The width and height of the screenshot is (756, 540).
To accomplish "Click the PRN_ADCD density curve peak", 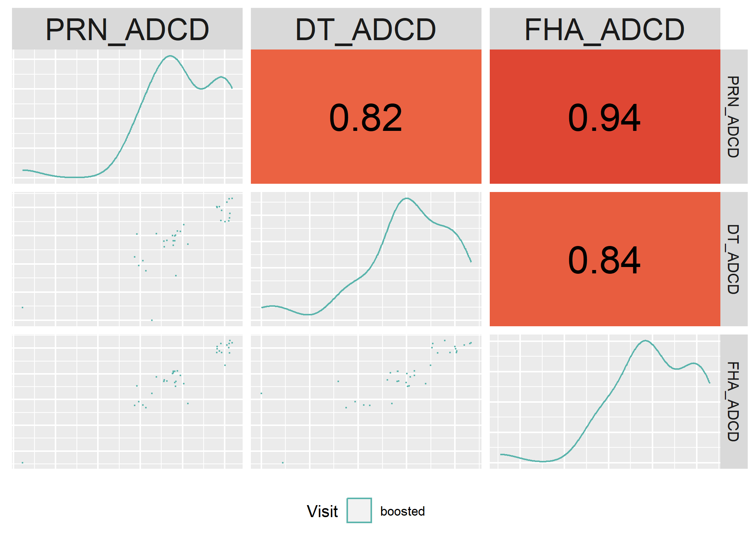I will (x=170, y=56).
